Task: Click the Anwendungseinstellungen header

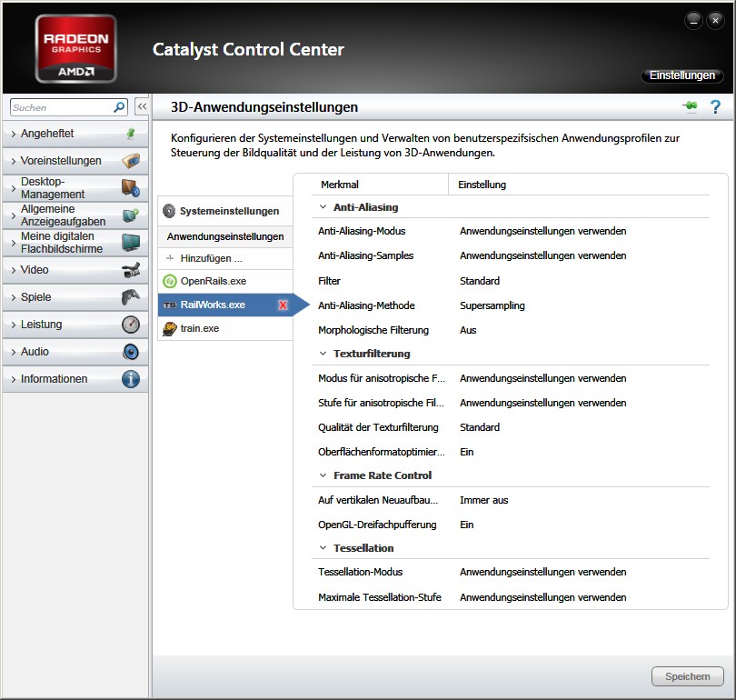Action: [225, 236]
